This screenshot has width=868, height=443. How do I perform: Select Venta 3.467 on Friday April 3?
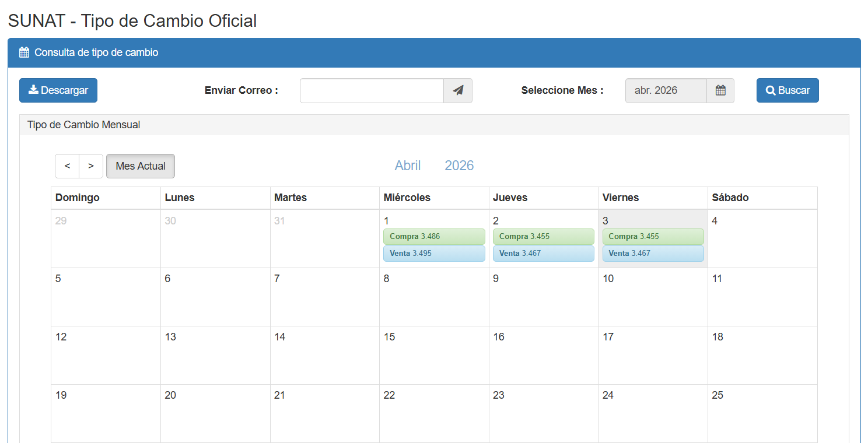[x=653, y=254]
